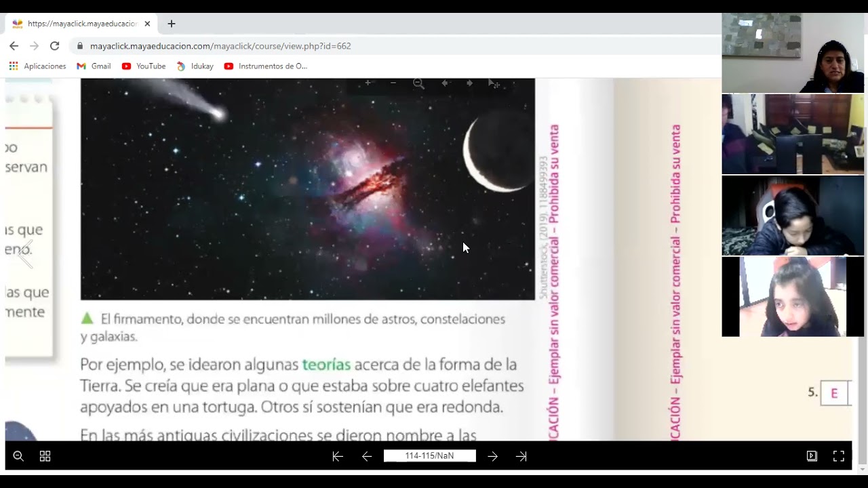Open the YouTube bookmark
Viewport: 868px width, 488px height.
[x=144, y=66]
